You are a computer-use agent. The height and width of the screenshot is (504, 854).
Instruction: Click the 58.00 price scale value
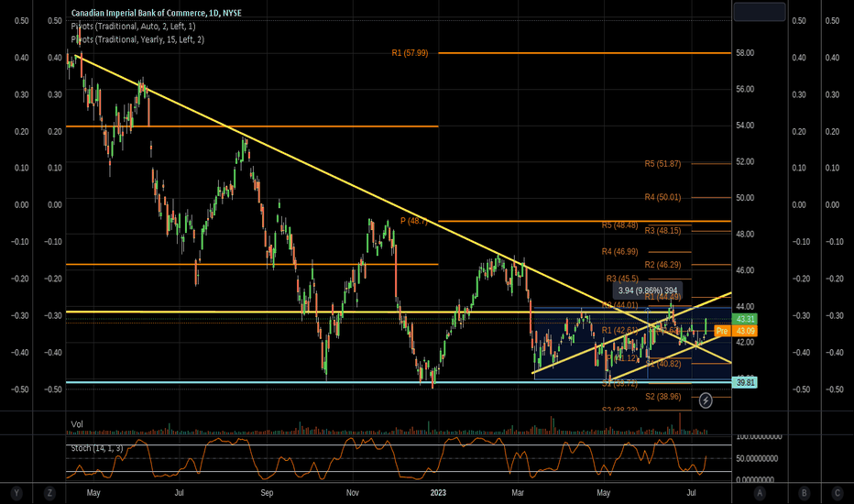[745, 53]
